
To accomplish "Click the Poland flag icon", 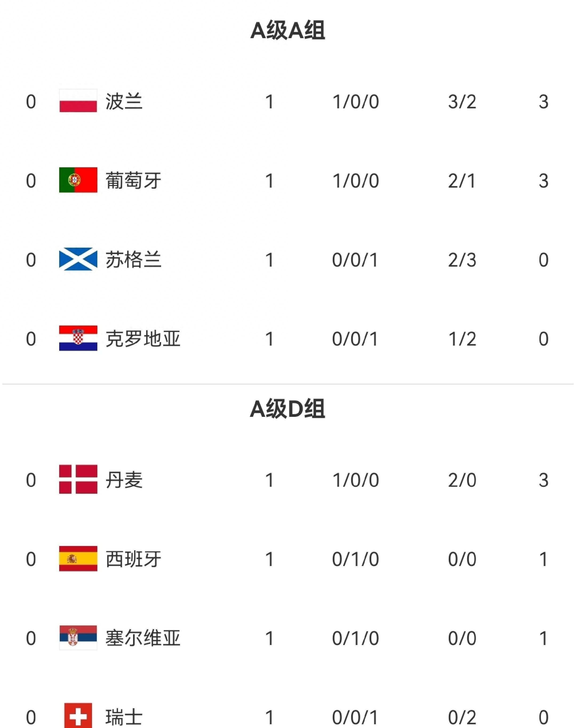I will [78, 101].
